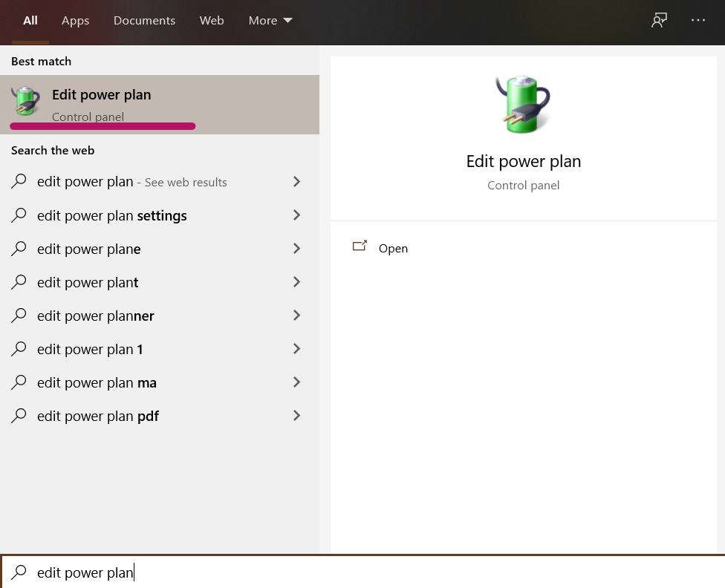
Task: Click the 'Edit power plan' title in preview pane
Action: click(x=524, y=161)
